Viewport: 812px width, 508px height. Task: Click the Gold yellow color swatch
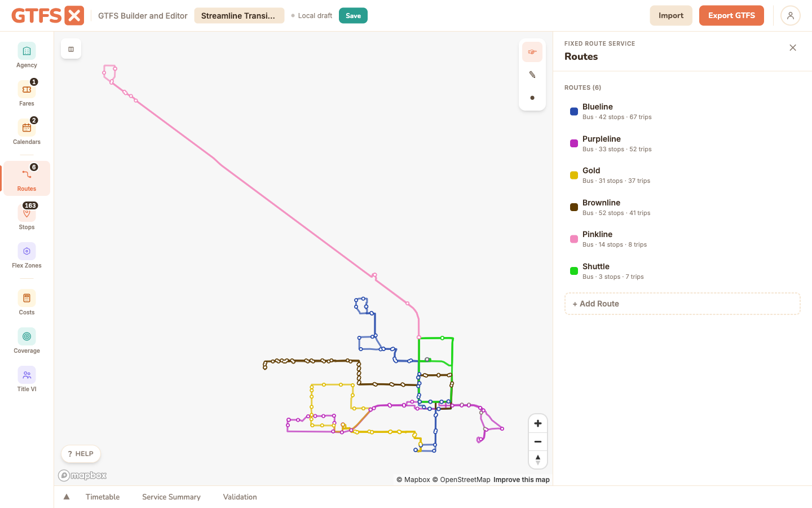[x=574, y=176]
